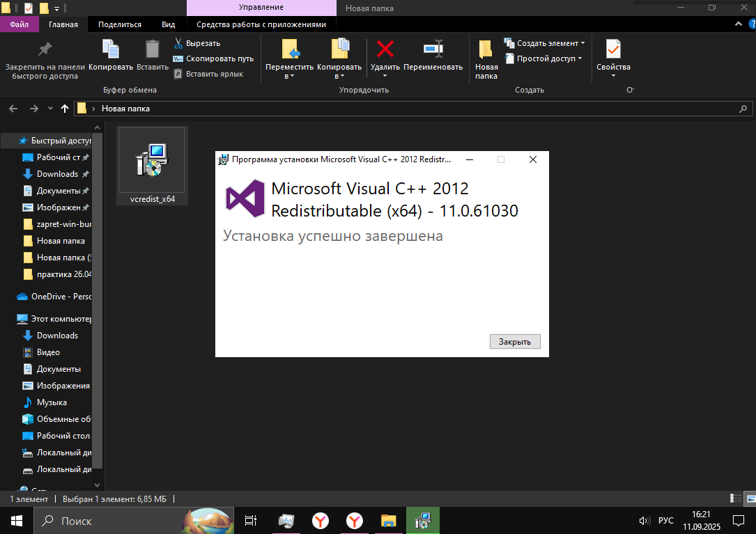Collapse the ribbon with chevron
Screen dimensions: 756x534
pyautogui.click(x=738, y=24)
